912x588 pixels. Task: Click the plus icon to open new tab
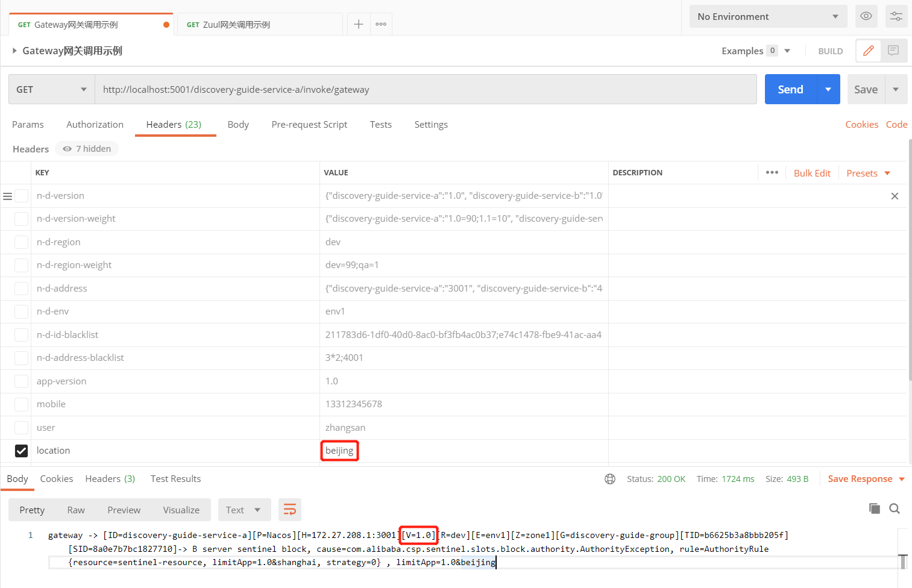click(x=359, y=24)
